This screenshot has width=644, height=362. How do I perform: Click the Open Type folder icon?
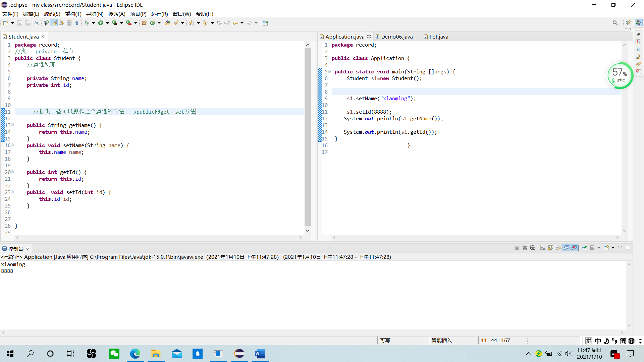point(167,23)
